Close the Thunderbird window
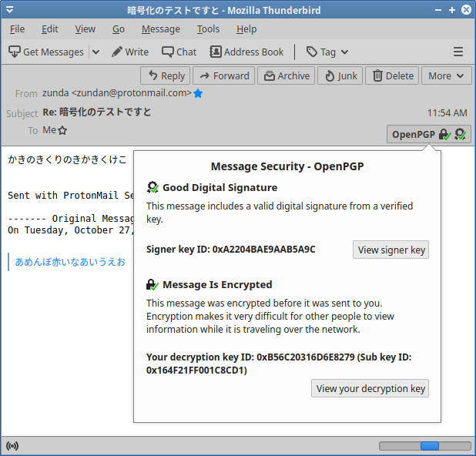The width and height of the screenshot is (476, 456). pyautogui.click(x=466, y=10)
